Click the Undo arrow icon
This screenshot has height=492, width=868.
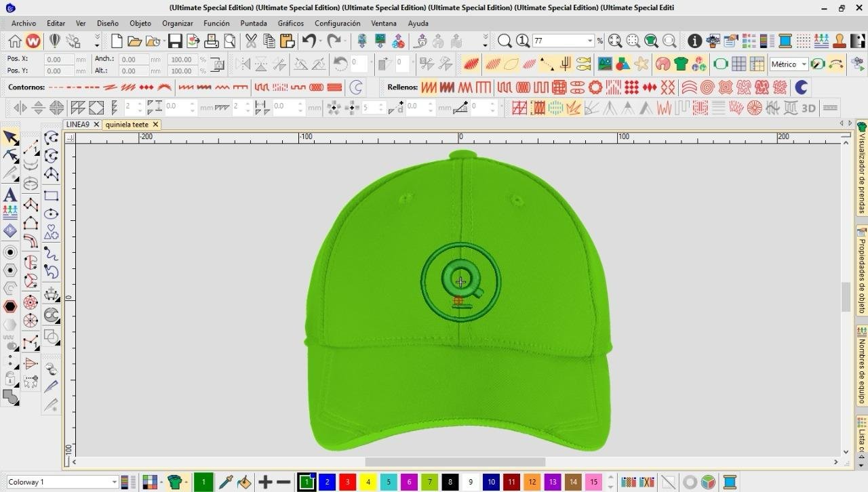309,41
